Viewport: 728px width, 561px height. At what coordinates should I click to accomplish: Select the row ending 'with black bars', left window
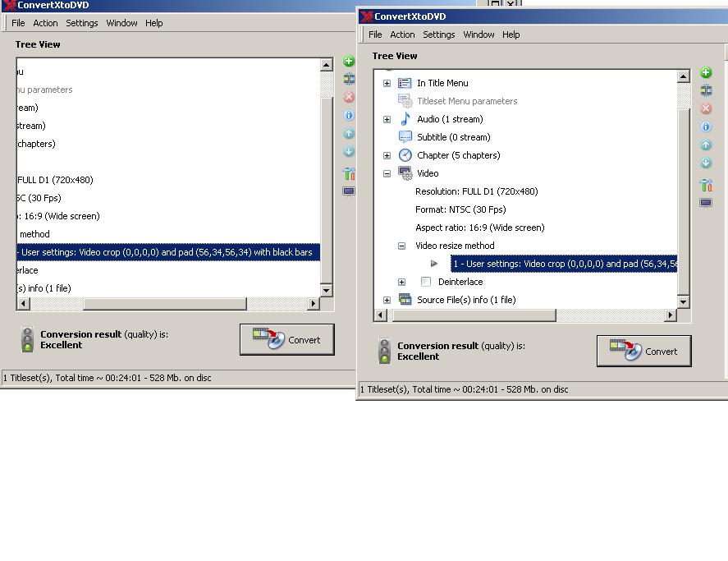pyautogui.click(x=168, y=252)
